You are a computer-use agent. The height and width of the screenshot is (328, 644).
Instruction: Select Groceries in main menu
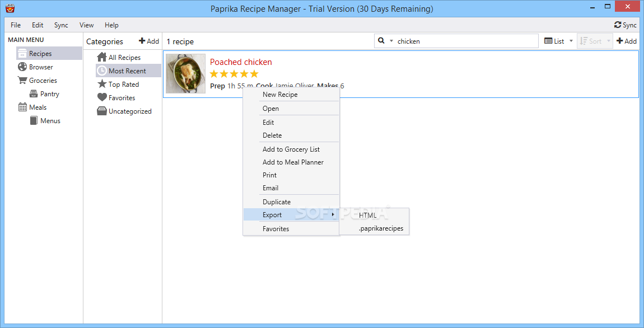click(x=49, y=81)
